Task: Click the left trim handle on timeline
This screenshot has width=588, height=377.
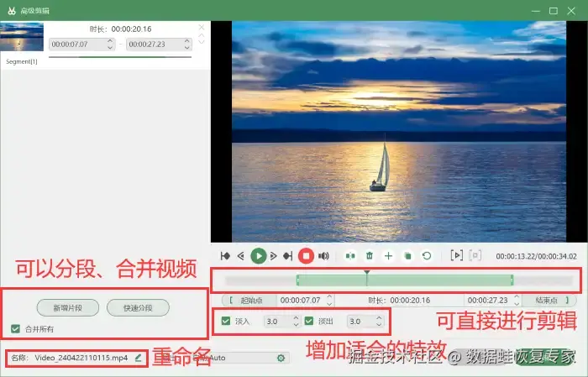Action: pos(297,280)
